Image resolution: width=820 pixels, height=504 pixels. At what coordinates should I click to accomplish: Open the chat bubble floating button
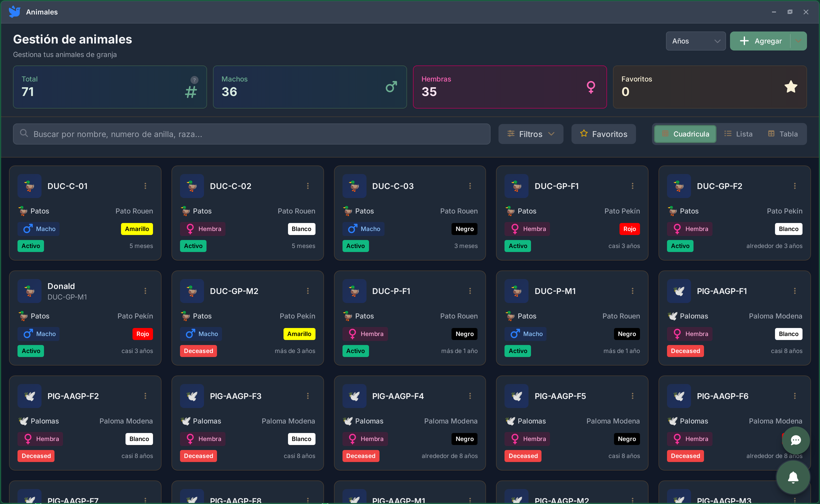click(x=796, y=440)
